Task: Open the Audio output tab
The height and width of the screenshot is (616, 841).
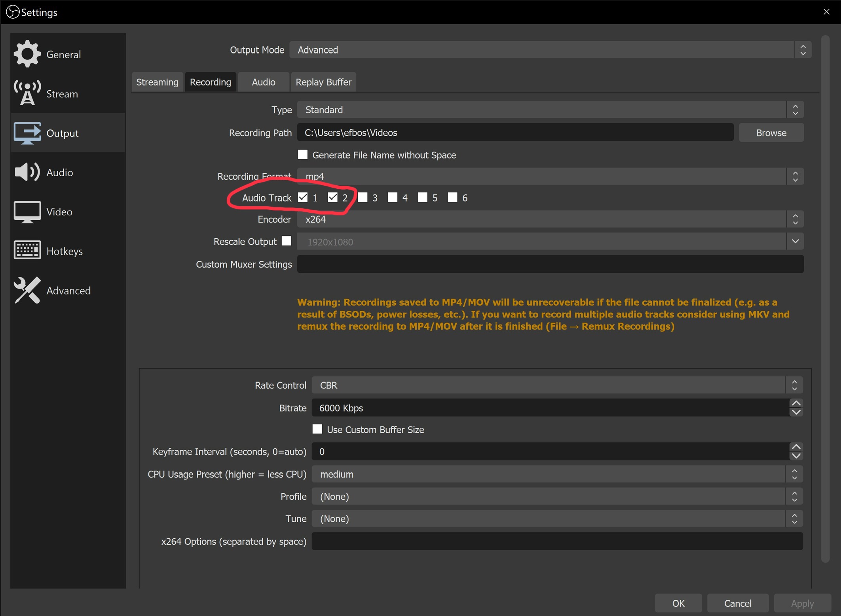Action: pyautogui.click(x=264, y=82)
